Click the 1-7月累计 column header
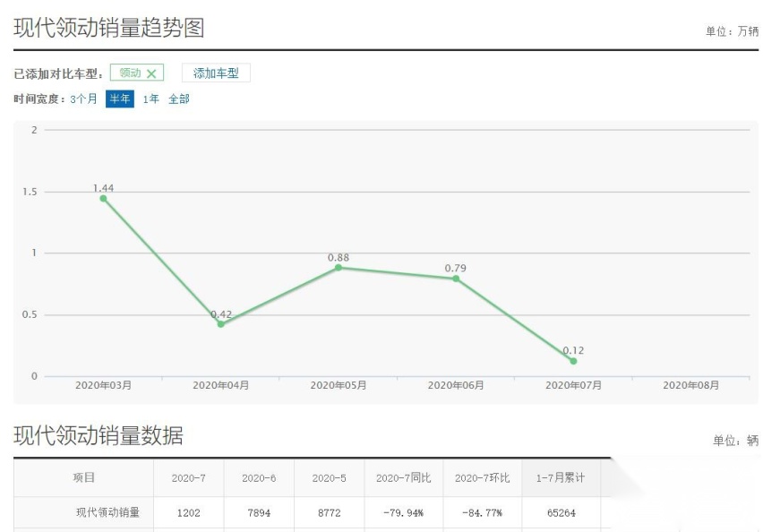Viewport: 763px width, 532px height. 561,478
